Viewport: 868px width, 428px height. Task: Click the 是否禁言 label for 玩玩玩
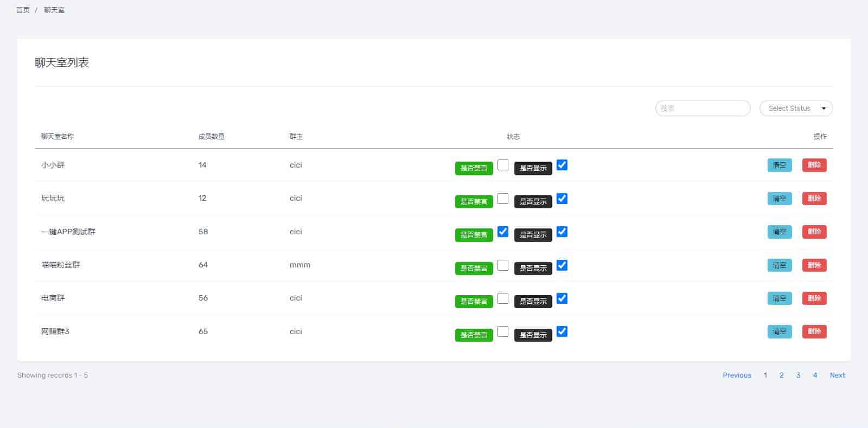coord(474,202)
